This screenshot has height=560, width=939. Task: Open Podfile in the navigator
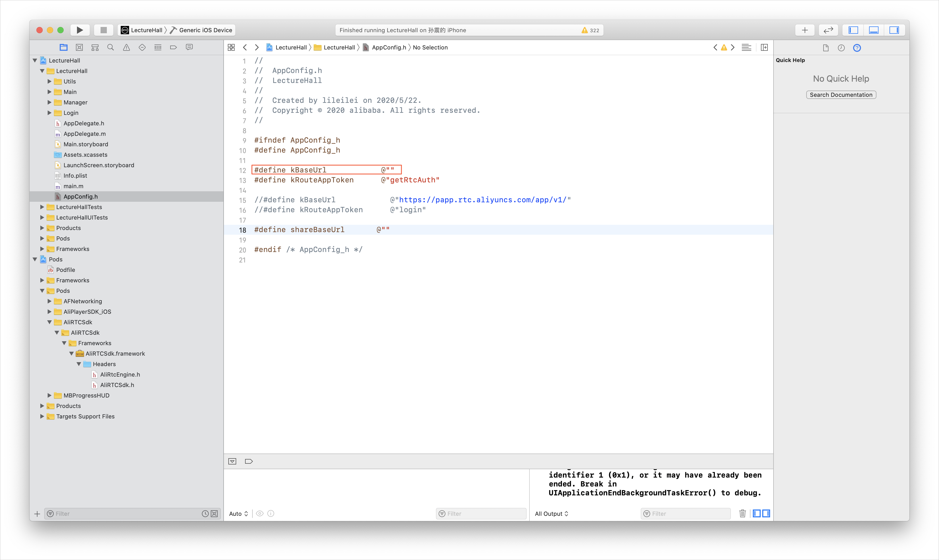65,270
